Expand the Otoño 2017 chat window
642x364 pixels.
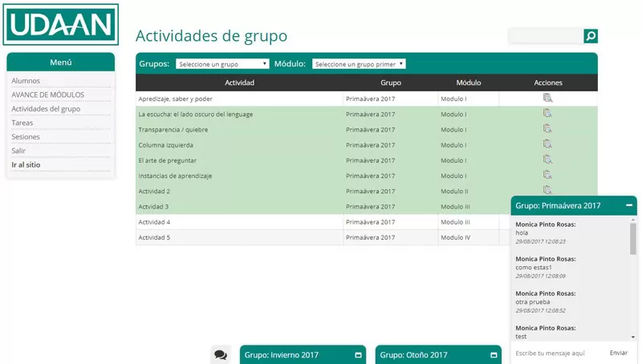[494, 354]
